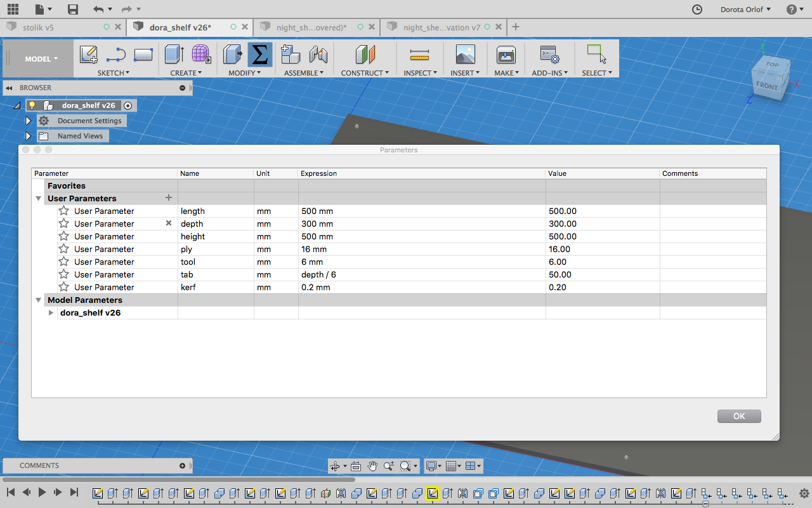The height and width of the screenshot is (508, 812).
Task: Click the Save icon in top bar
Action: click(73, 9)
